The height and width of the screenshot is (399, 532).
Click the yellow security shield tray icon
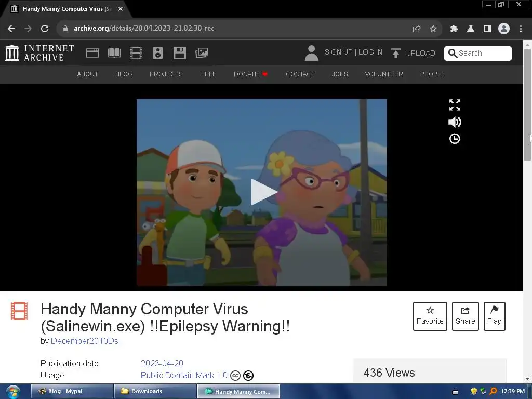474,391
